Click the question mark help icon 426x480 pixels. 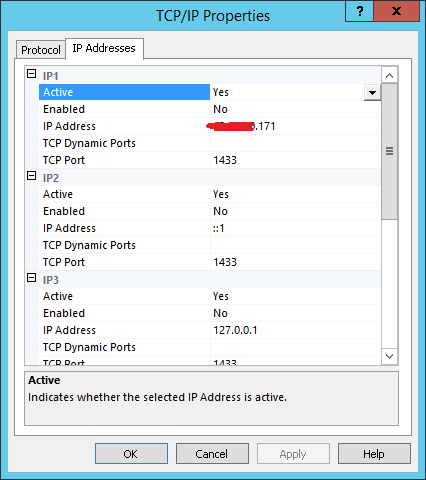coord(360,11)
